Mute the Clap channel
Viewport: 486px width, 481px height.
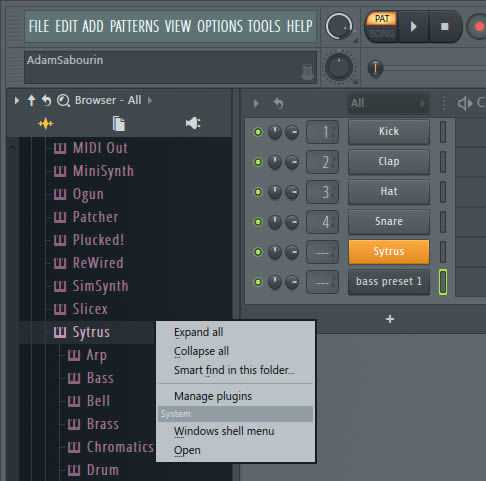[x=258, y=162]
